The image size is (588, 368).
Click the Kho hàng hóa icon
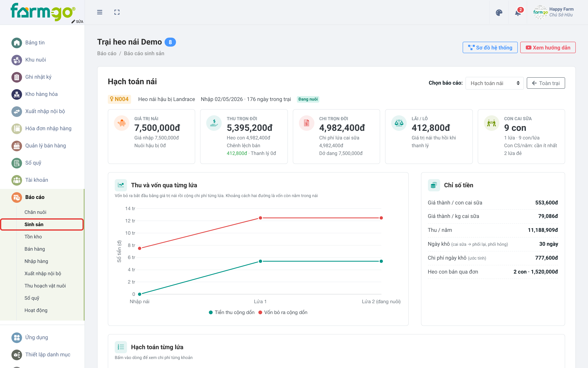(x=17, y=94)
